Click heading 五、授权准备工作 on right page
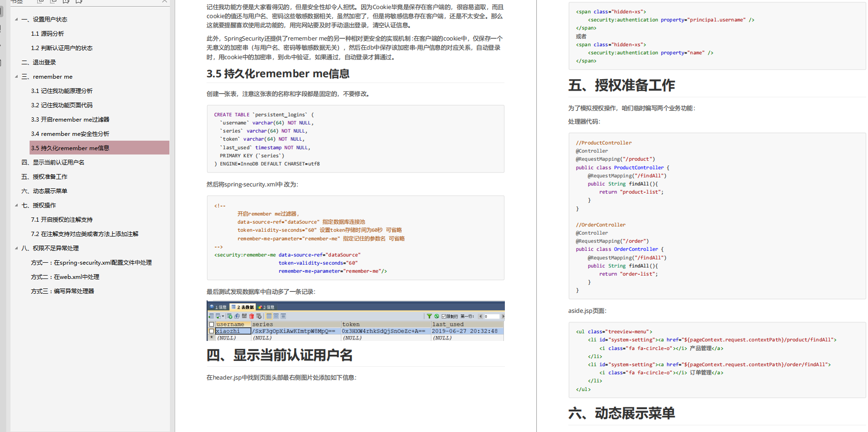Image resolution: width=868 pixels, height=432 pixels. [x=621, y=85]
